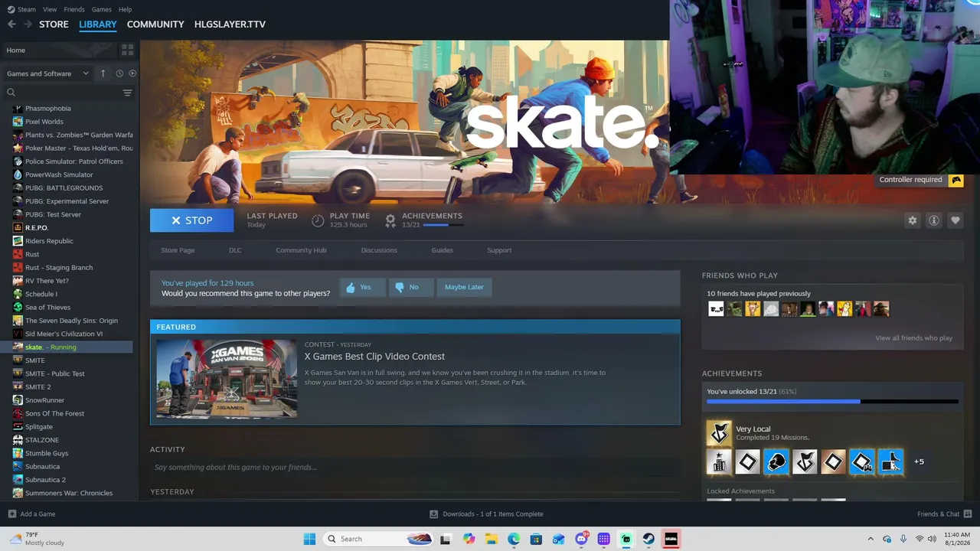Open X Games Best Clip Video Contest
Image resolution: width=980 pixels, height=551 pixels.
pos(374,357)
